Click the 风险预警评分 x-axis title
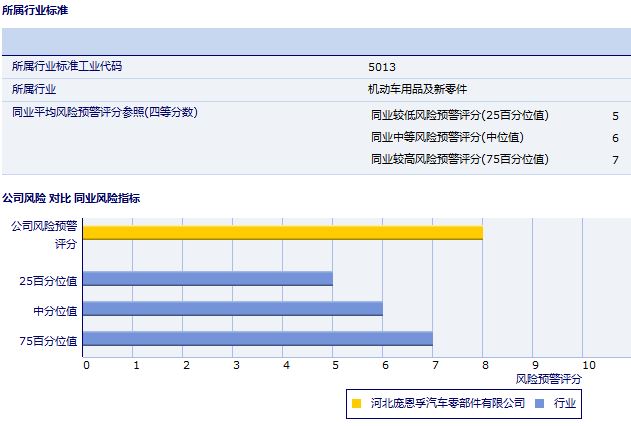This screenshot has width=631, height=426. (549, 379)
